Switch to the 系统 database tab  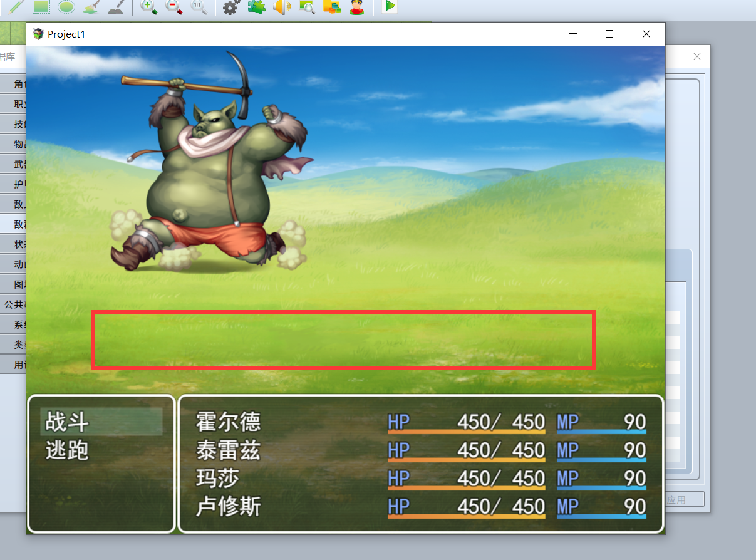click(x=13, y=324)
